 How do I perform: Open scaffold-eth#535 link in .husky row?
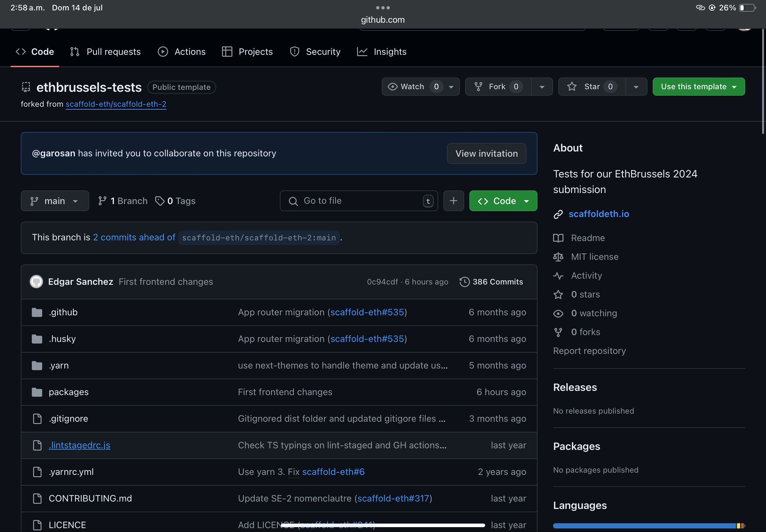click(x=367, y=339)
